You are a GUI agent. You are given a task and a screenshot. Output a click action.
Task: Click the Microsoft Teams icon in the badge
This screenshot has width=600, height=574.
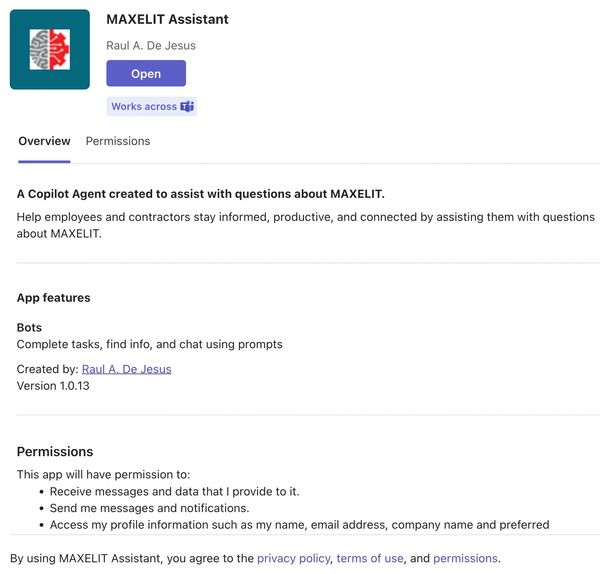tap(187, 107)
